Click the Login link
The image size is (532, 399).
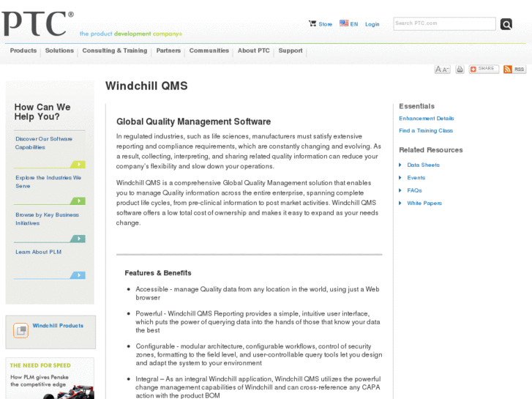[x=372, y=24]
